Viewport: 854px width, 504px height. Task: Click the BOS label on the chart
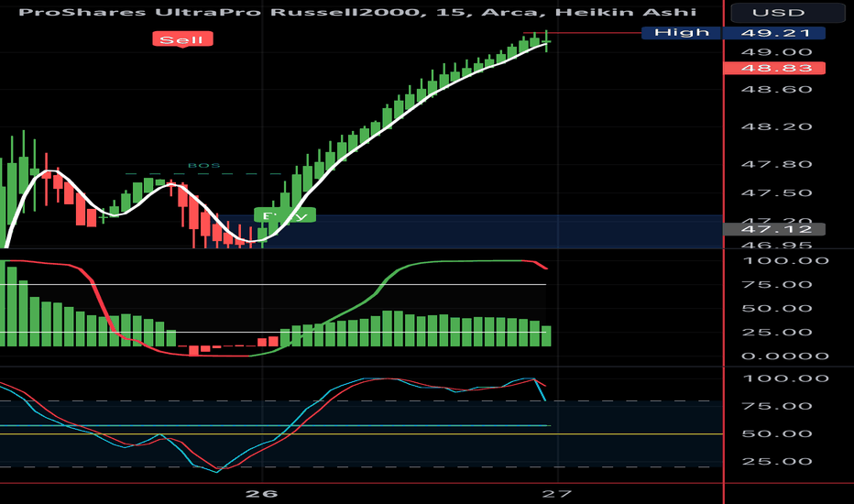click(x=203, y=165)
